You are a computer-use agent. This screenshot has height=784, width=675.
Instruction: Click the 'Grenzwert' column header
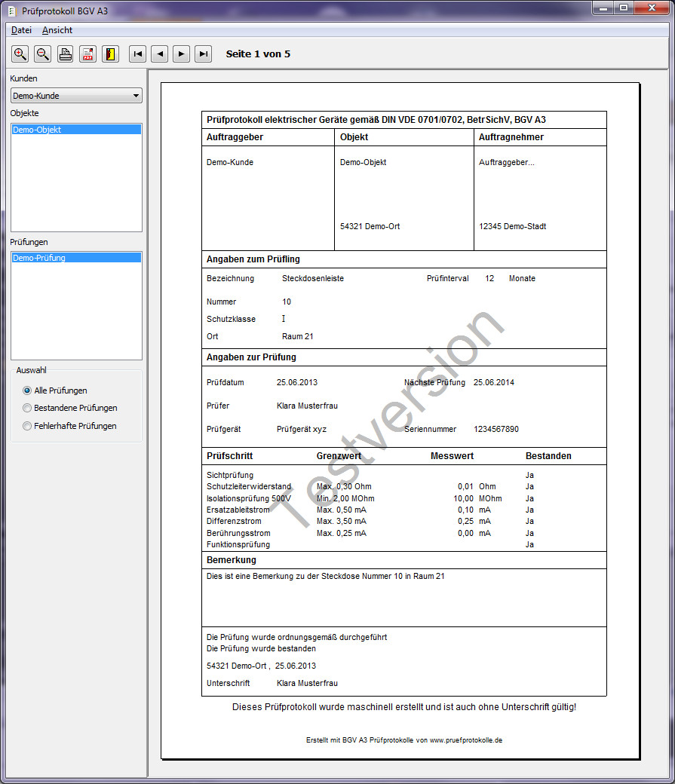[x=339, y=456]
